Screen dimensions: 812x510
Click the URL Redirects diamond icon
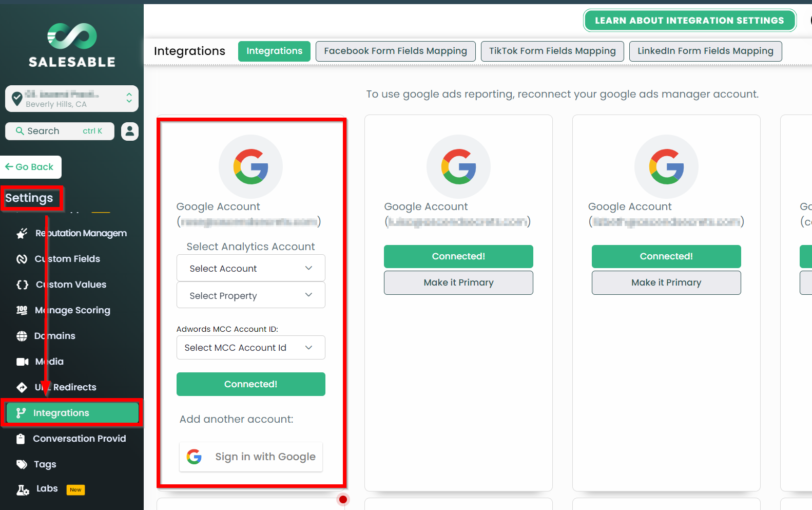[x=22, y=387]
